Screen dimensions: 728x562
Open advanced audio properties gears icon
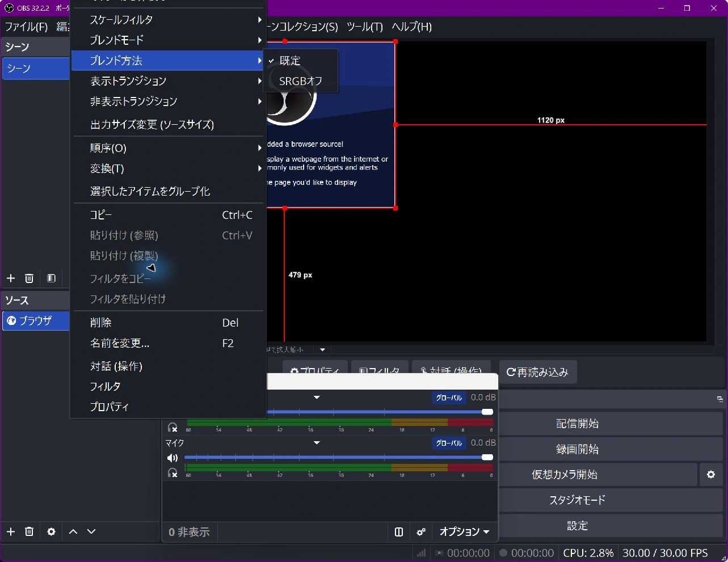click(421, 532)
